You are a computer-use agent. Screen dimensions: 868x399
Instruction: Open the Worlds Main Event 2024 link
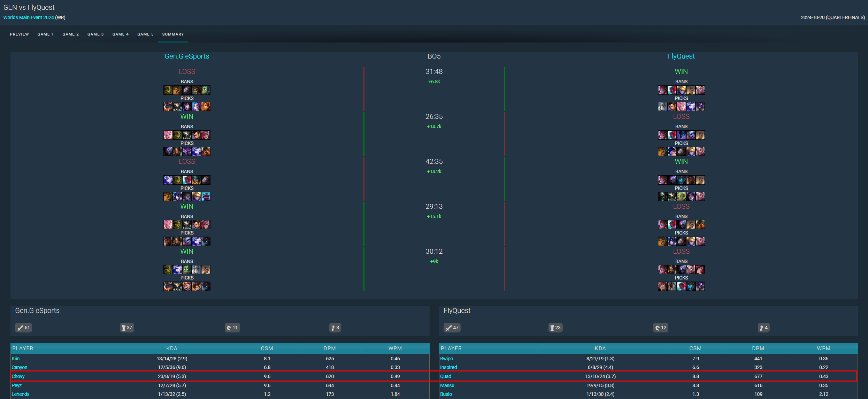(29, 17)
